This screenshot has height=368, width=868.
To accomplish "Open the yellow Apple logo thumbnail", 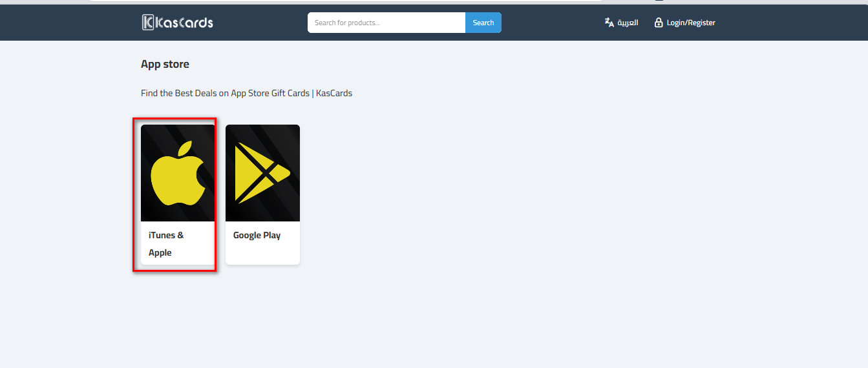I will pos(178,173).
